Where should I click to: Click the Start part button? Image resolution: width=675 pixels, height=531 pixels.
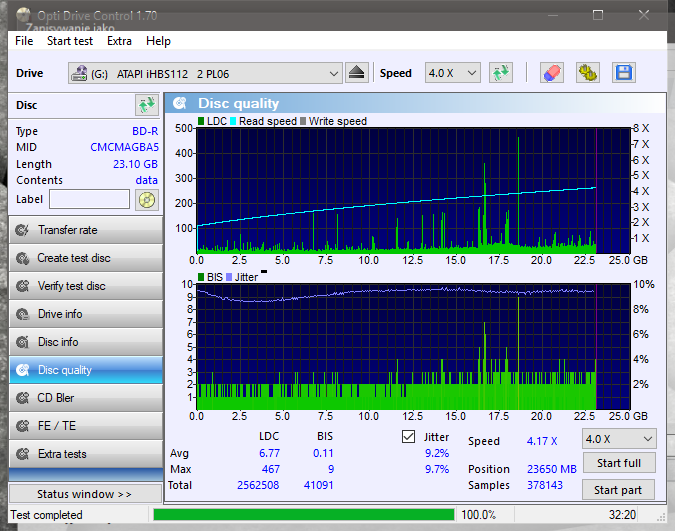click(618, 490)
